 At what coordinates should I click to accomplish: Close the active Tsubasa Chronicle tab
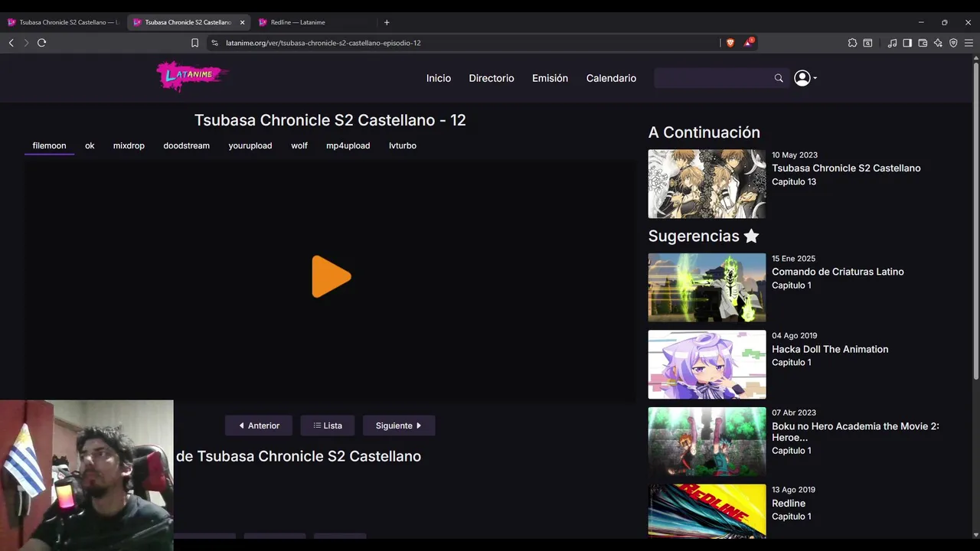click(243, 22)
